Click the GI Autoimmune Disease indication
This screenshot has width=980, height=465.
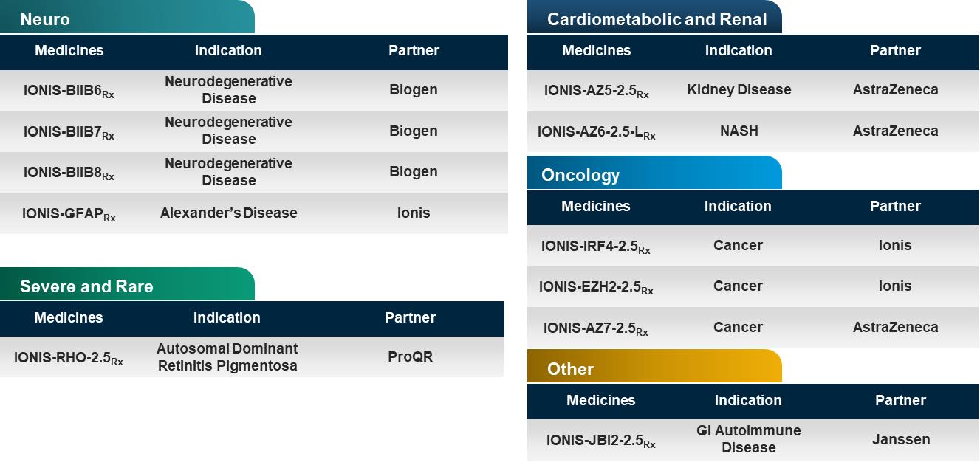(748, 439)
